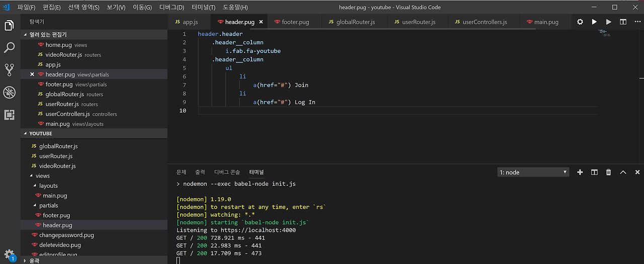Screen dimensions: 644x264
Task: Open the 터미널(T) menu
Action: coord(203,8)
